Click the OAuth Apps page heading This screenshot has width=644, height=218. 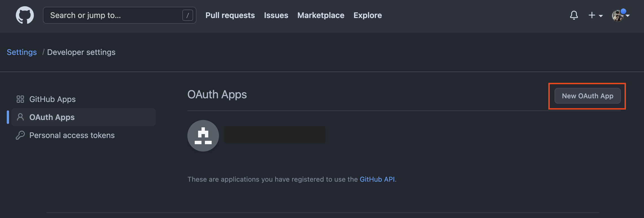click(217, 95)
